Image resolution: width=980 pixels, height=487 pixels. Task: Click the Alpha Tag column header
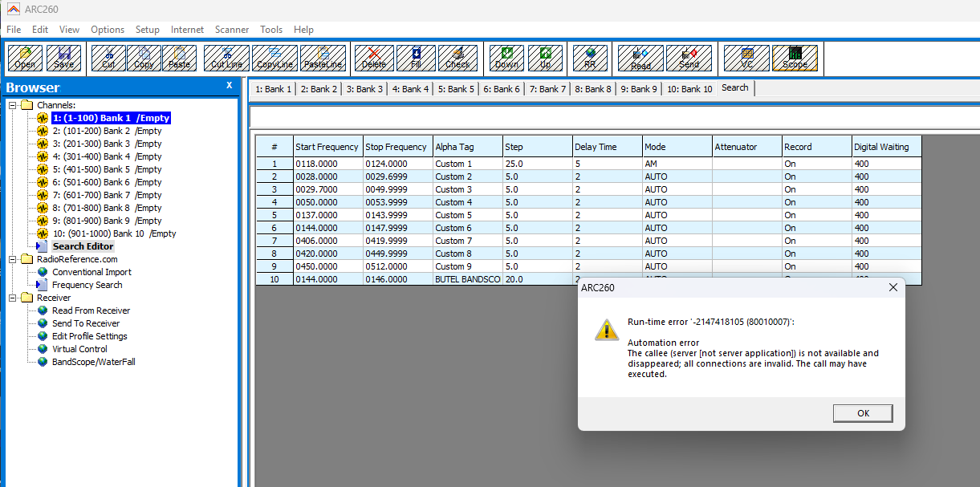(x=467, y=147)
